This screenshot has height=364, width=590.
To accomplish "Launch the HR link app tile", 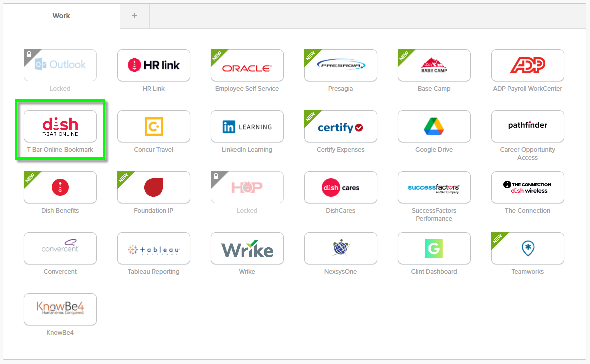I will coord(154,65).
